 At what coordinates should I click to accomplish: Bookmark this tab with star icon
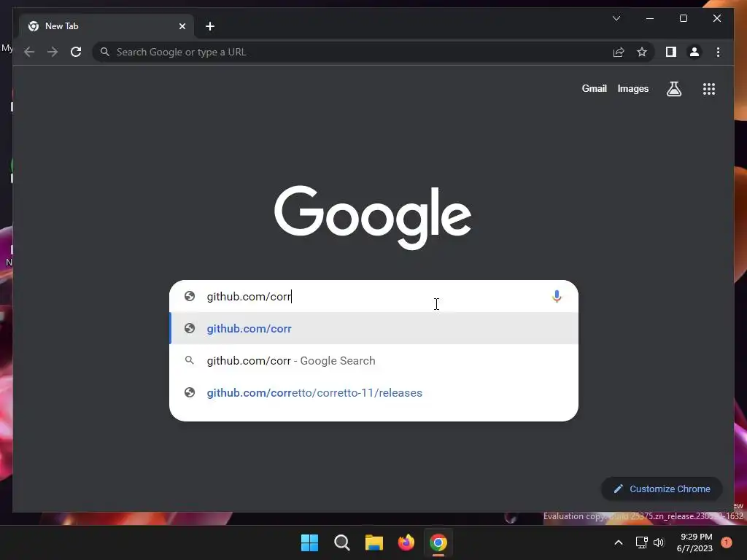pos(642,52)
